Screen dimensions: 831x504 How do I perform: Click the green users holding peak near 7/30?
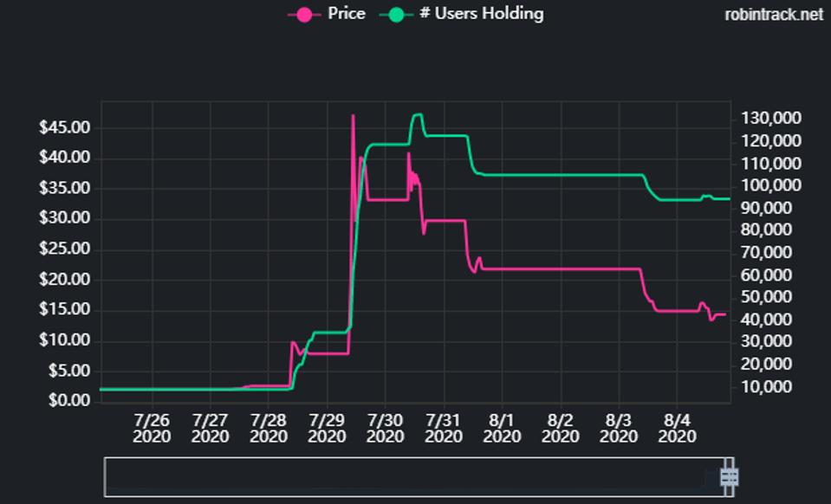[418, 114]
